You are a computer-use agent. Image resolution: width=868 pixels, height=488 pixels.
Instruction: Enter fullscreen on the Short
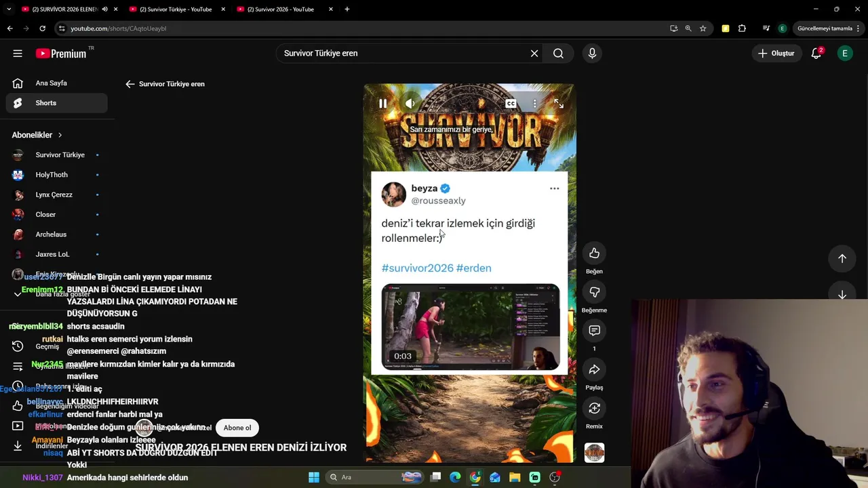coord(559,104)
